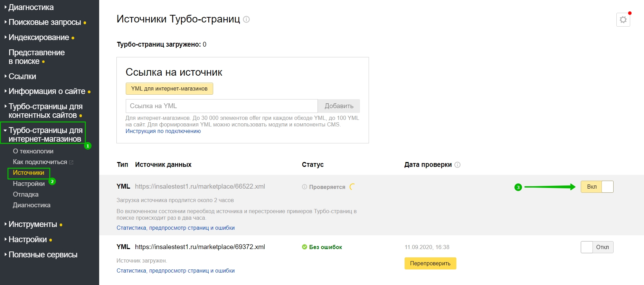
Task: Collapse Турбо-страницы для интернет-магазинов section
Action: 45,134
